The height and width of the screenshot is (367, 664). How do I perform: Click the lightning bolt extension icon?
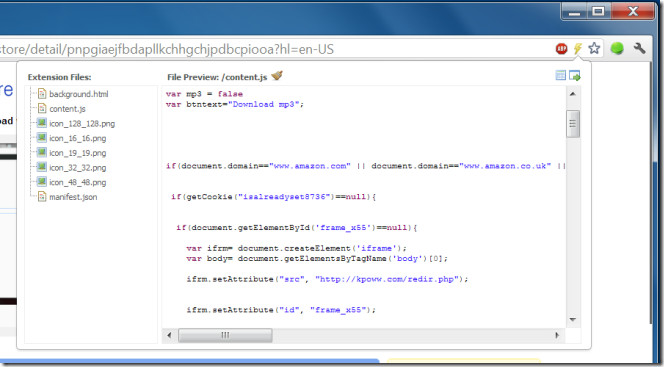coord(578,48)
